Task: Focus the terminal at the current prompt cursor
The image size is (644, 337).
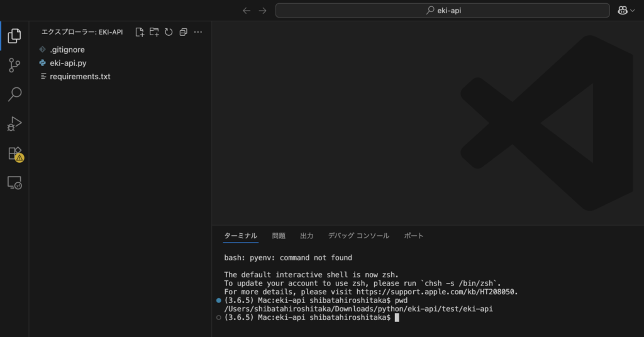Action: [397, 318]
